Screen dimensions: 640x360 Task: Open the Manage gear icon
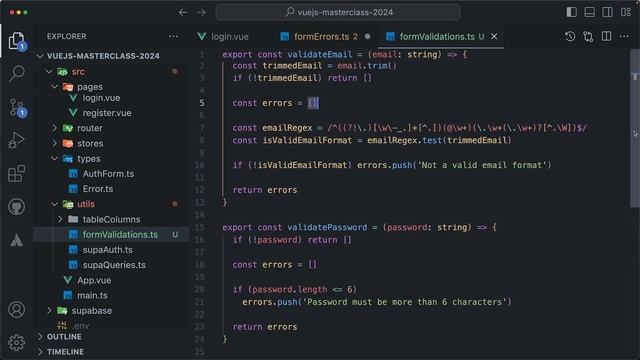click(x=16, y=343)
